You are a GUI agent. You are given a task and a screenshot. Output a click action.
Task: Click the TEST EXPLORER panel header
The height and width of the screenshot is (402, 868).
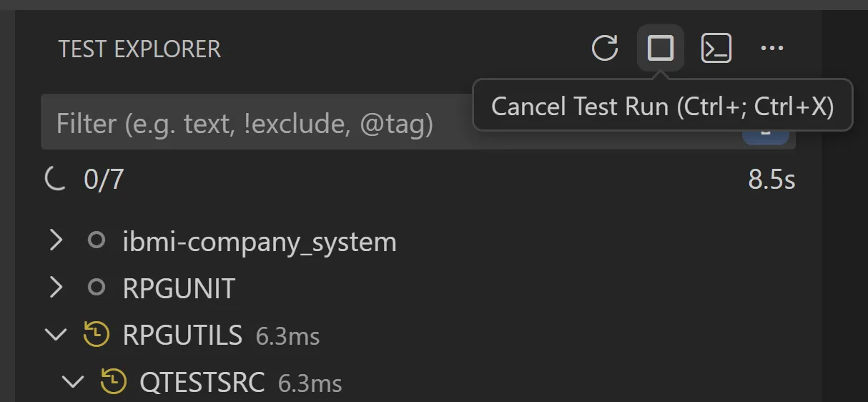click(139, 49)
